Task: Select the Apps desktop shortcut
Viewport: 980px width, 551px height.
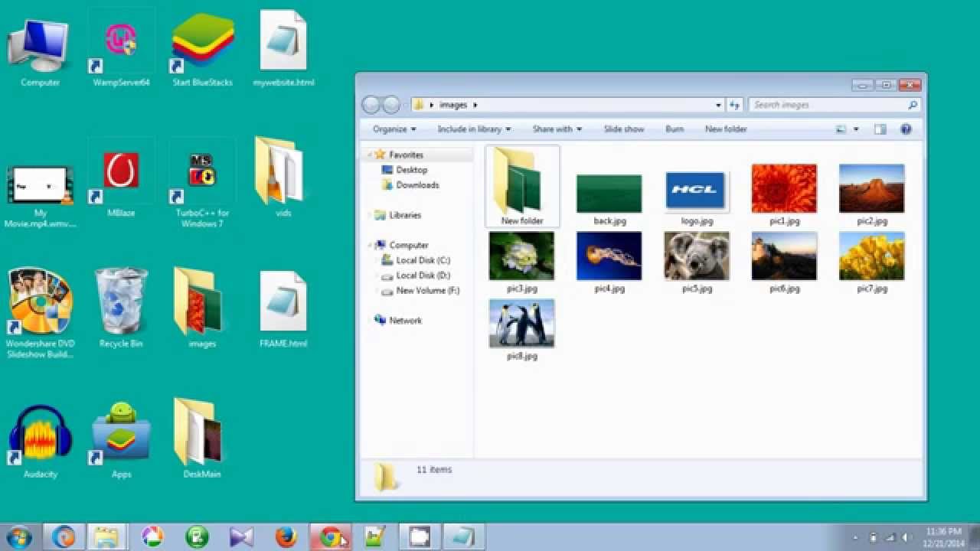Action: [121, 440]
